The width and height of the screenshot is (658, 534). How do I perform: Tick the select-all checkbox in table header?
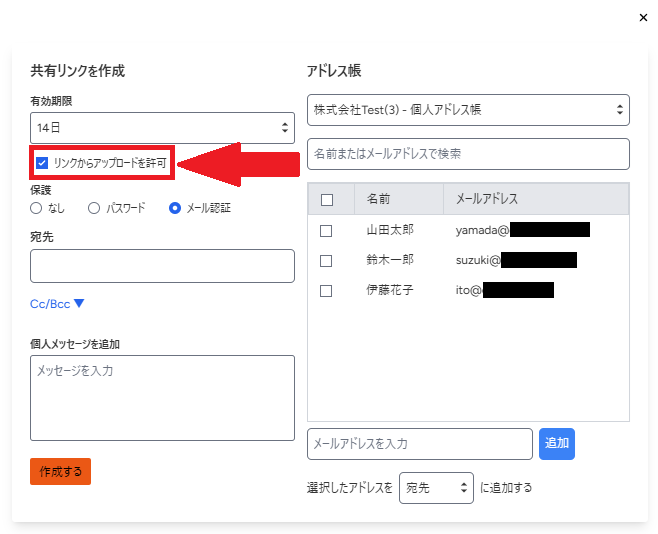coord(327,200)
